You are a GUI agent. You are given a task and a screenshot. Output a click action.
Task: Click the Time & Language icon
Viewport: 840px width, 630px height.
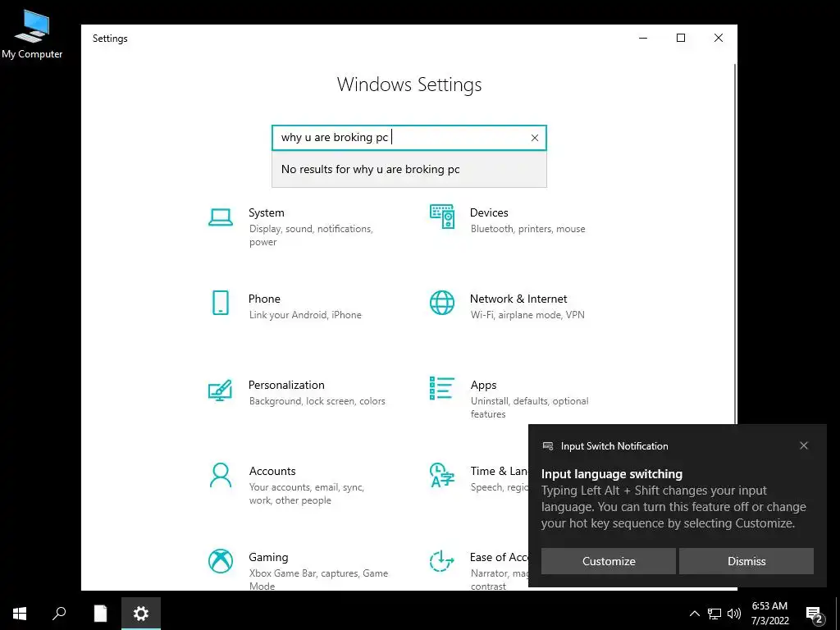(442, 475)
